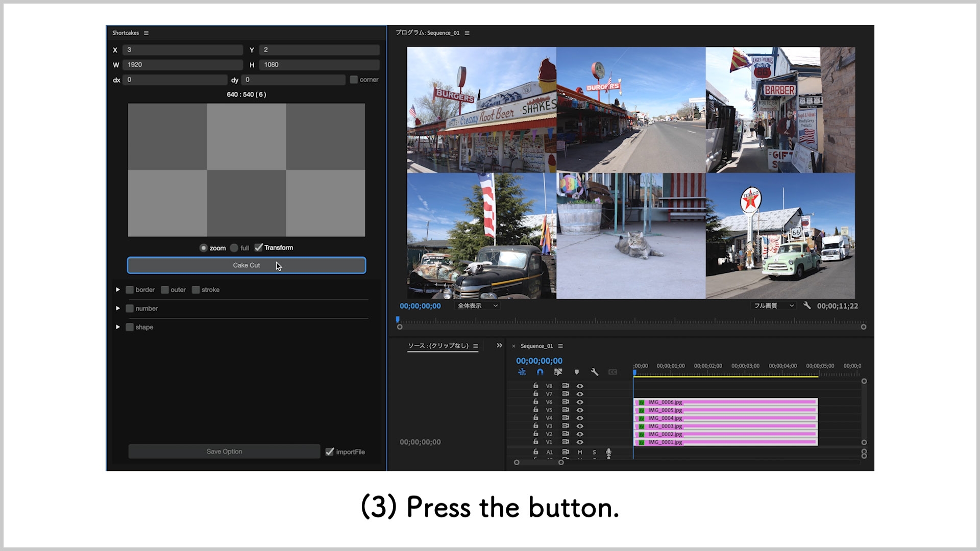980x551 pixels.
Task: Select the IMG_0004.jpg clip on V4
Action: pyautogui.click(x=725, y=418)
